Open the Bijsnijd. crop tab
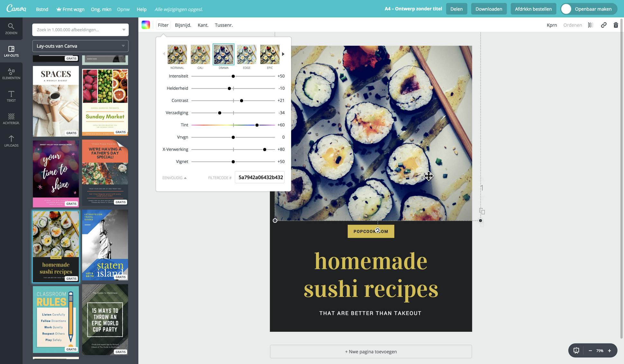This screenshot has height=364, width=624. pyautogui.click(x=183, y=25)
